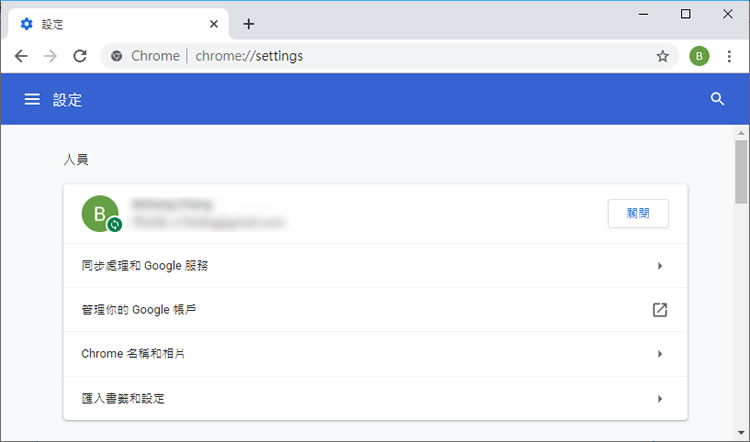This screenshot has width=750, height=442.
Task: Click the address bar URL chrome://settings
Action: pos(249,56)
